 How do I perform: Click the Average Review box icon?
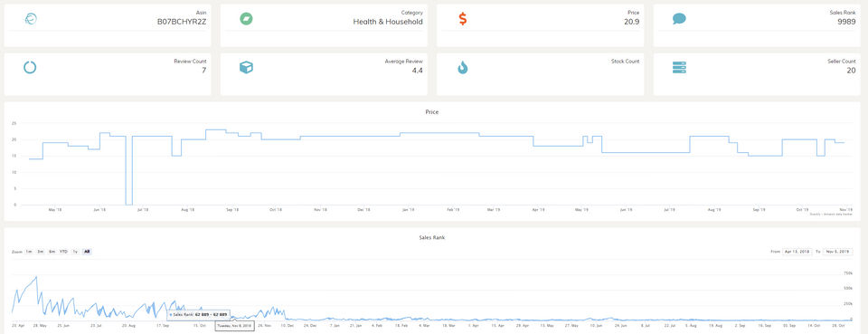(x=246, y=68)
